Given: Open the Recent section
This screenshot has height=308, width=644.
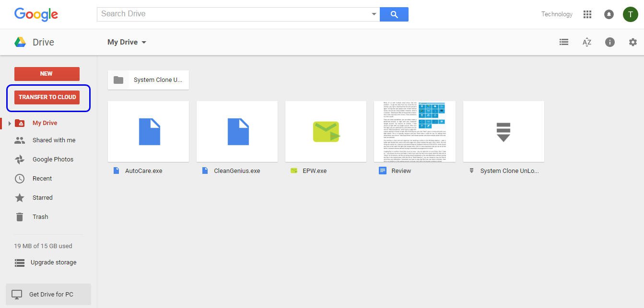Looking at the screenshot, I should (x=42, y=179).
